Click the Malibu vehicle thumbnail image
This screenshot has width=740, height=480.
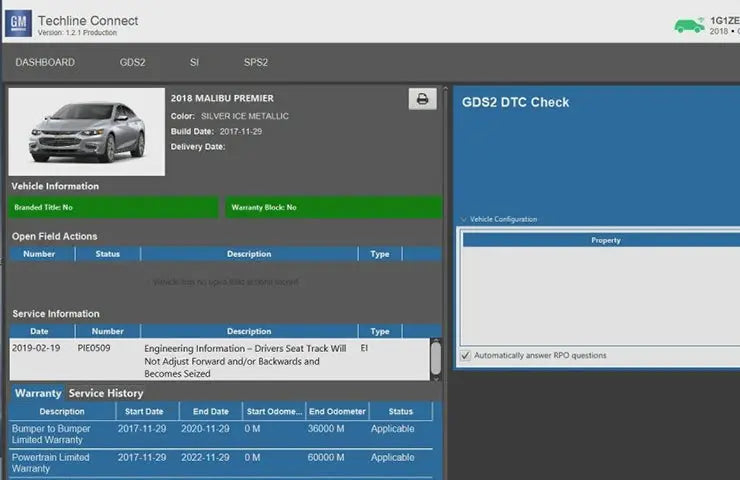pos(87,132)
